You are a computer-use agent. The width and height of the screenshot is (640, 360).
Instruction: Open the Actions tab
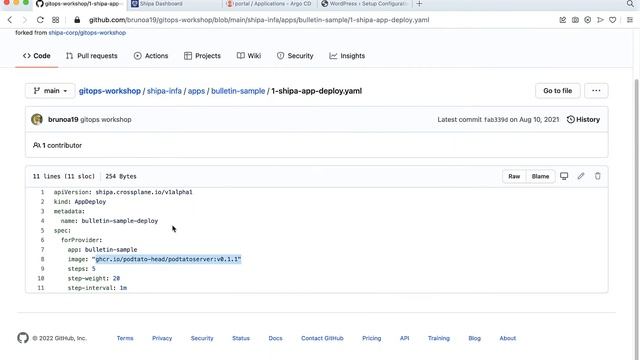point(151,56)
